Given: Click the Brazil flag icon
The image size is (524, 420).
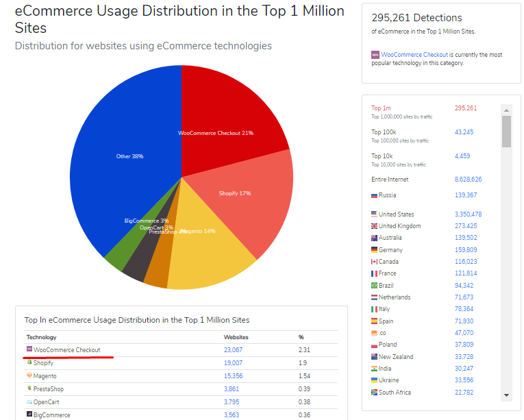Looking at the screenshot, I should coord(374,286).
